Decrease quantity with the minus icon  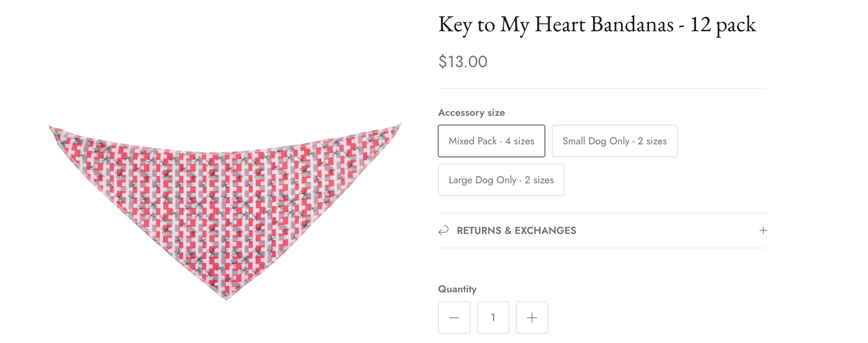(454, 317)
